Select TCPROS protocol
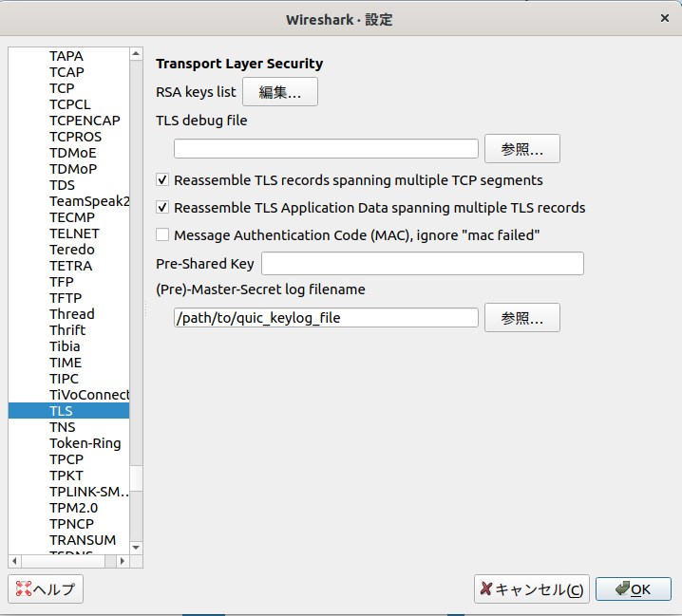682x616 pixels. pyautogui.click(x=76, y=137)
